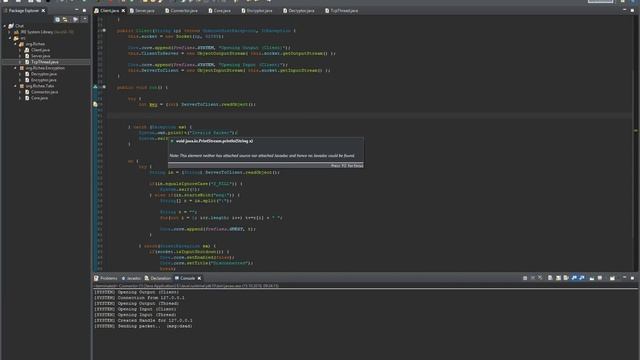Toggle Show Console on standard out

574,278
